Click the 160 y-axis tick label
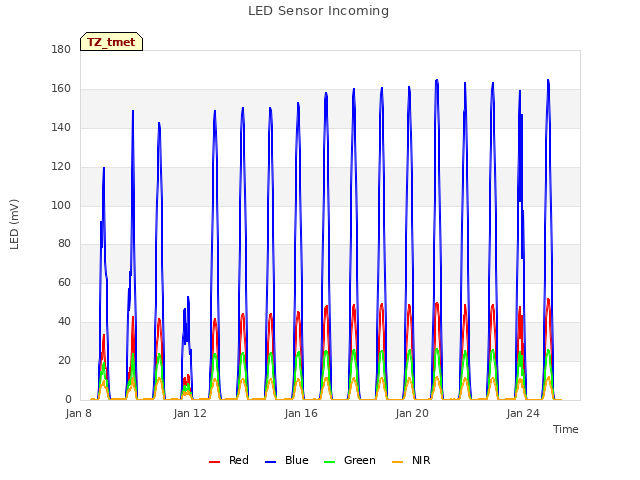Image resolution: width=640 pixels, height=480 pixels. coord(61,89)
